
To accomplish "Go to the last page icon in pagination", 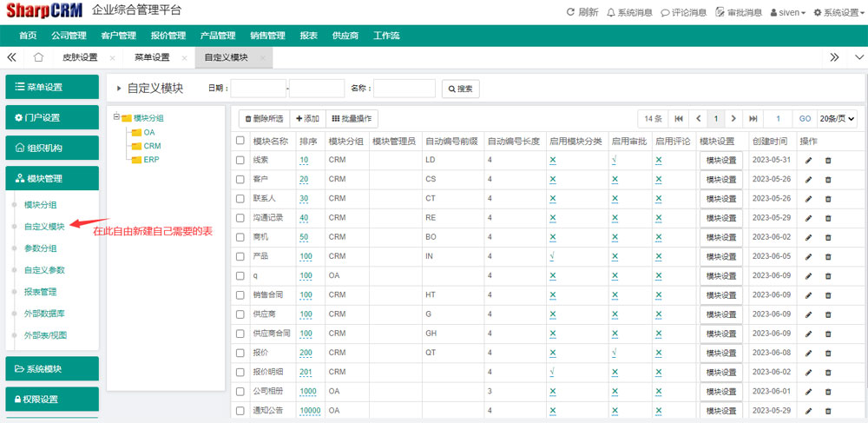I will 753,118.
